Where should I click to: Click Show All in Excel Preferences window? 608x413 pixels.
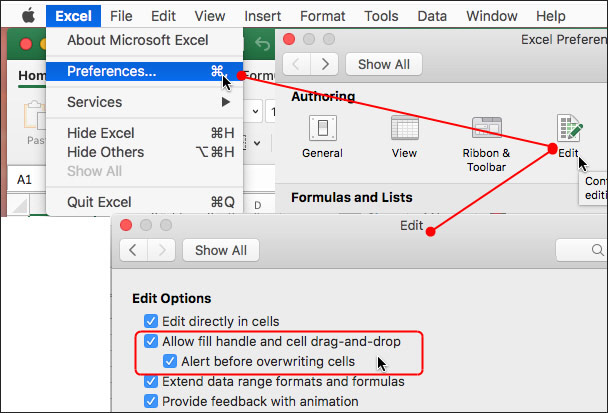click(x=383, y=64)
